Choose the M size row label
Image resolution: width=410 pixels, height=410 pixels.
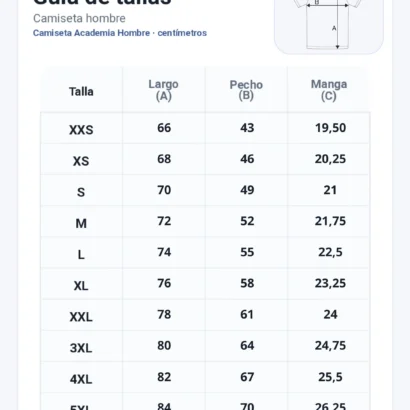(81, 223)
